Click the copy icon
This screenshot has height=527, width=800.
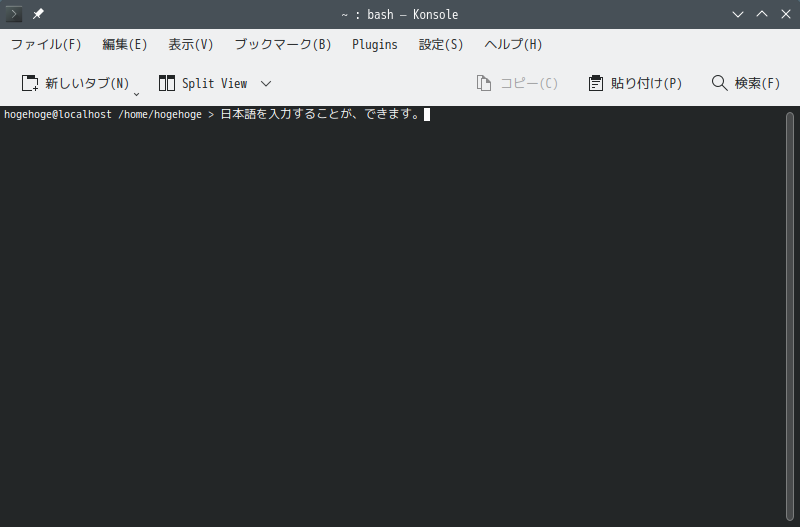coord(484,83)
